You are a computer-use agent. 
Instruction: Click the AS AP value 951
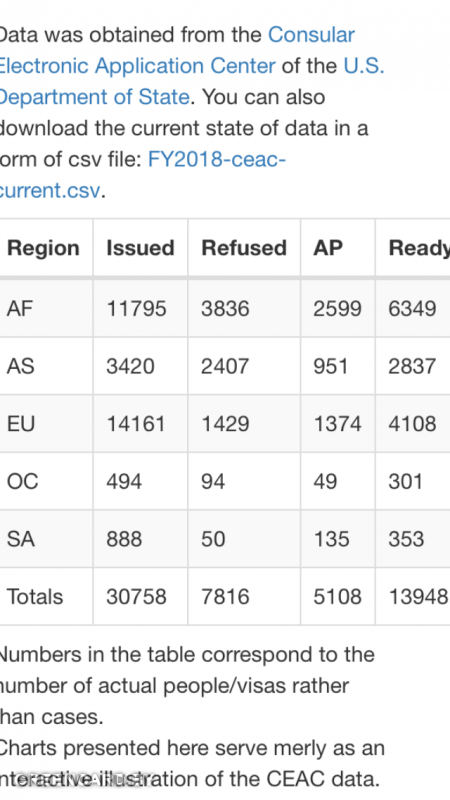(331, 366)
